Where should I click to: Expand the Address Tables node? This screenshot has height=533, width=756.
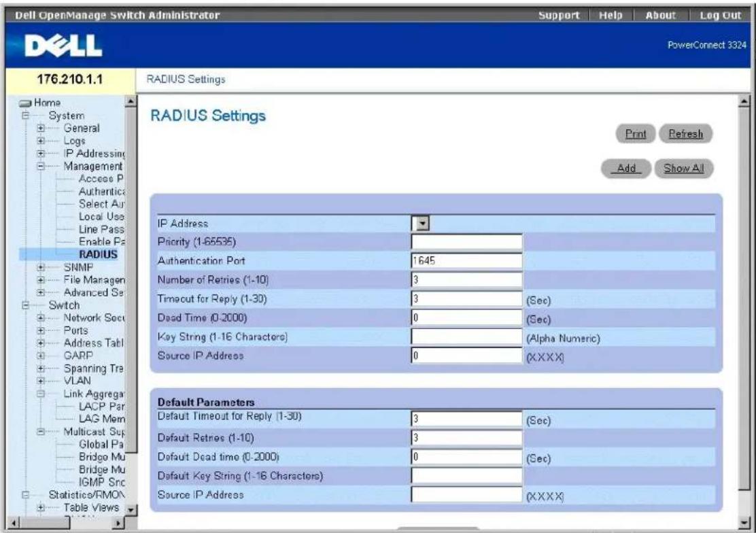[x=41, y=343]
